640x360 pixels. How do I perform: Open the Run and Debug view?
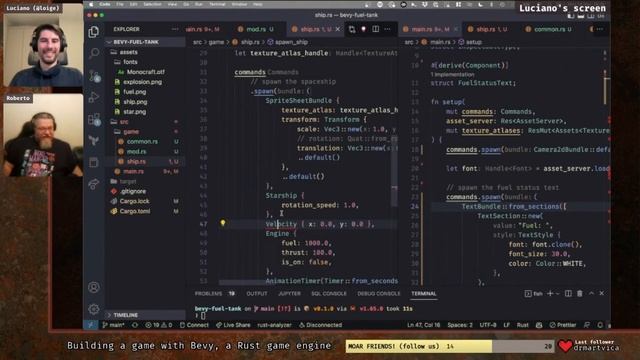pos(94,97)
